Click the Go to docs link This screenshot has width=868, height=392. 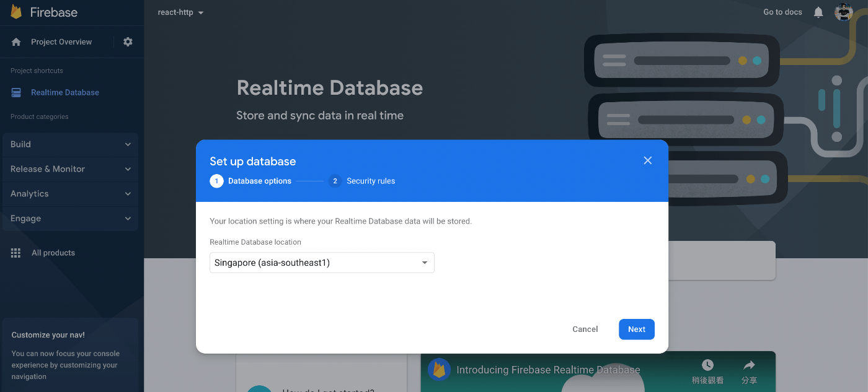pyautogui.click(x=782, y=12)
